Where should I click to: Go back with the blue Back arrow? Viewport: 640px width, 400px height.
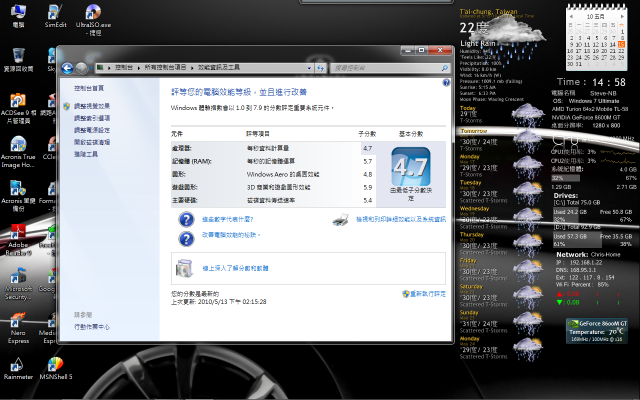(67, 68)
